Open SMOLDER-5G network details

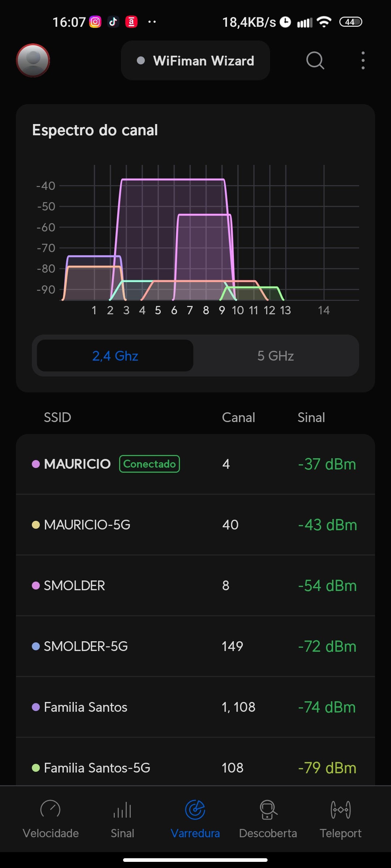[195, 646]
